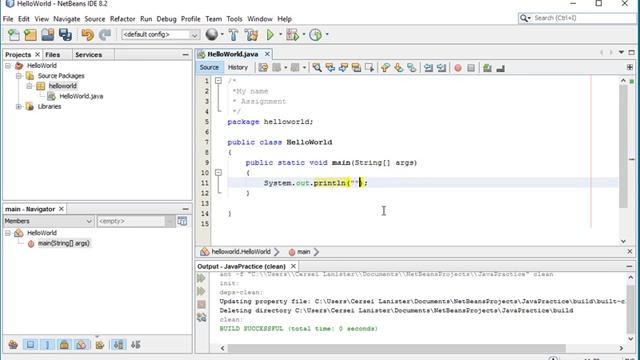
Task: Open the Refactor menu
Action: (x=122, y=19)
